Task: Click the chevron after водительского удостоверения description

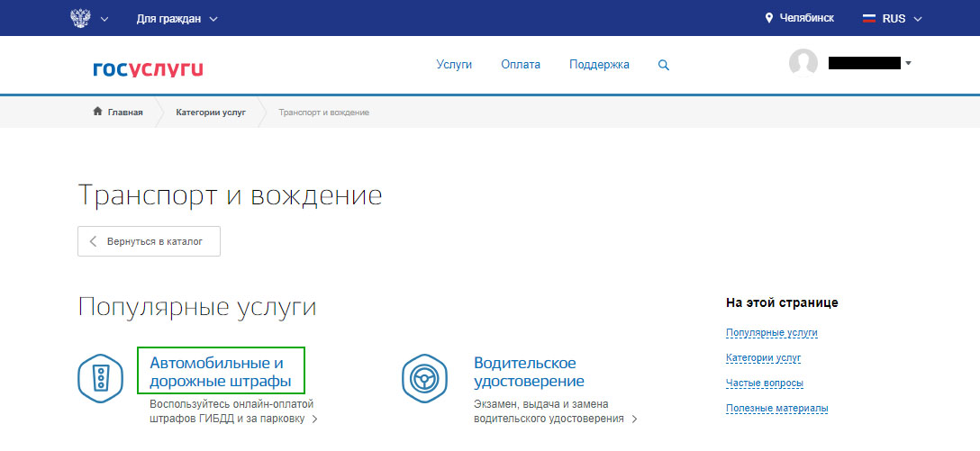Action: [x=634, y=419]
